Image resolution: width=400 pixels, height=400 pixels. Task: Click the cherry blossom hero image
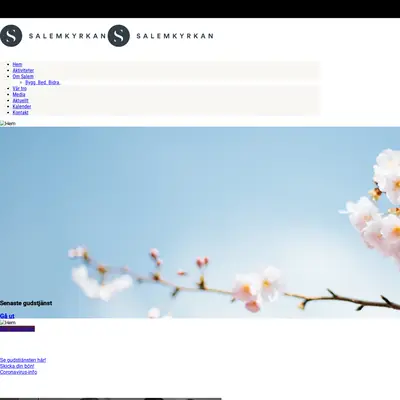pyautogui.click(x=200, y=222)
